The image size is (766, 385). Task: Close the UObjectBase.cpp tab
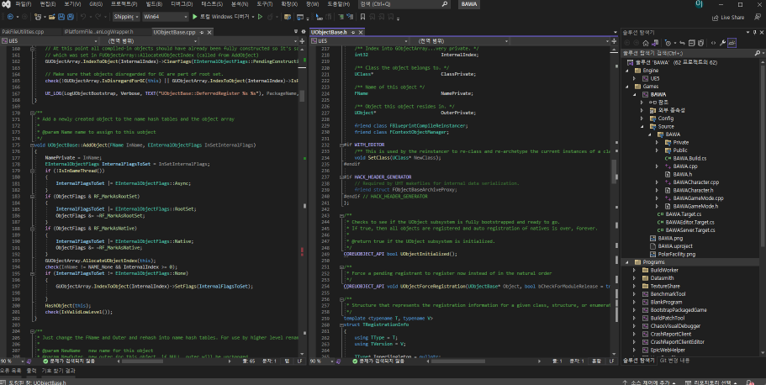[x=209, y=32]
